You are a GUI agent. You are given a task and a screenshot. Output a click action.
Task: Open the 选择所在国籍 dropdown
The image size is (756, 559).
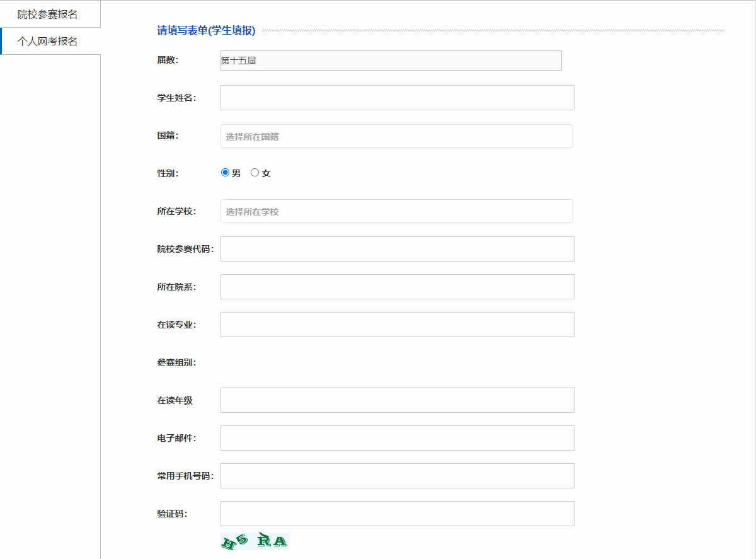click(397, 136)
